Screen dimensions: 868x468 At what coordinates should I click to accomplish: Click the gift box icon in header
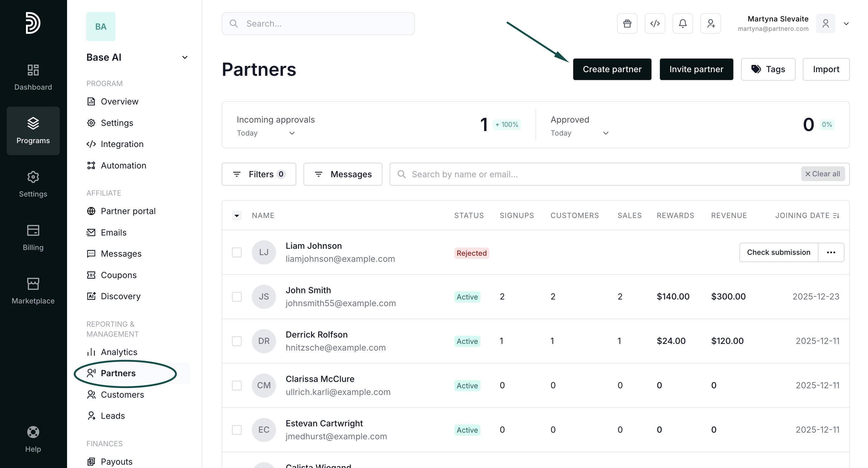point(627,24)
